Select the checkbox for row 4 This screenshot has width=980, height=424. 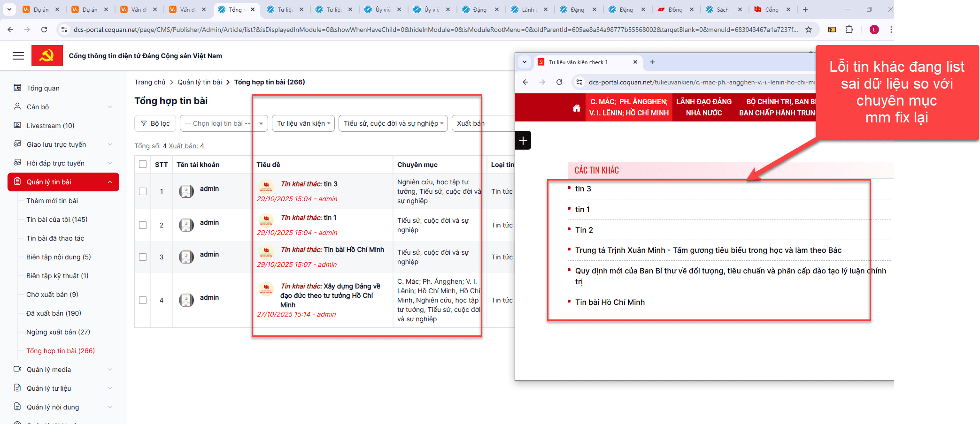pos(143,300)
